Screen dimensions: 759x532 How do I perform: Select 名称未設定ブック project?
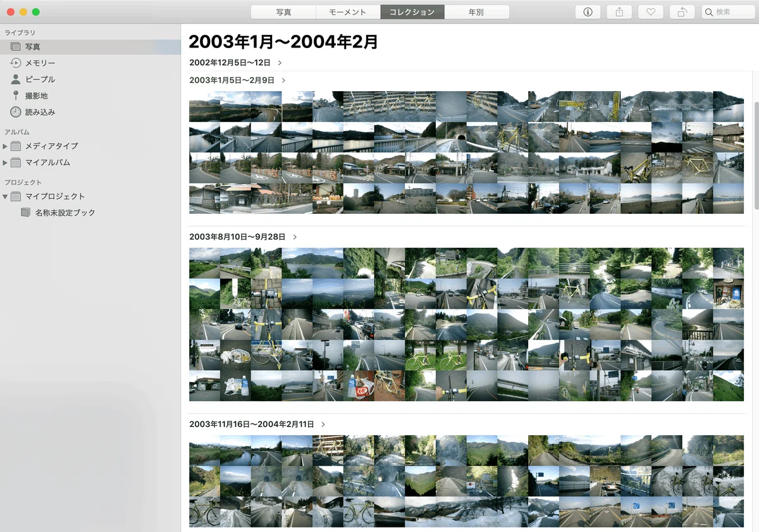(90, 213)
